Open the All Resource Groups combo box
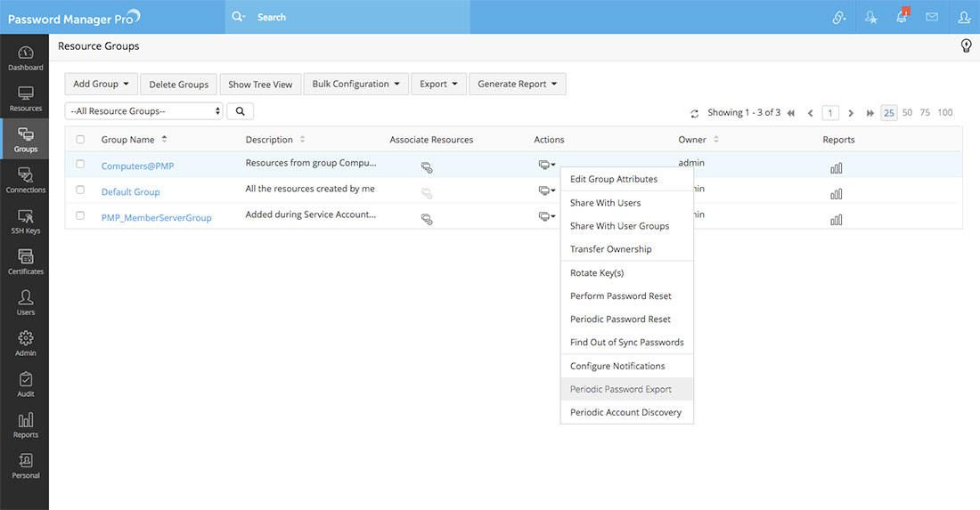Screen dimensions: 980x510 pos(143,111)
